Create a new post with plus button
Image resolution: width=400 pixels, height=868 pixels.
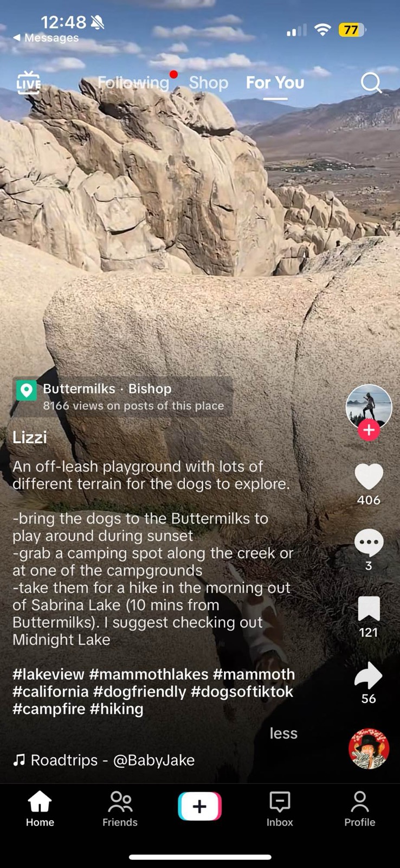pos(199,806)
